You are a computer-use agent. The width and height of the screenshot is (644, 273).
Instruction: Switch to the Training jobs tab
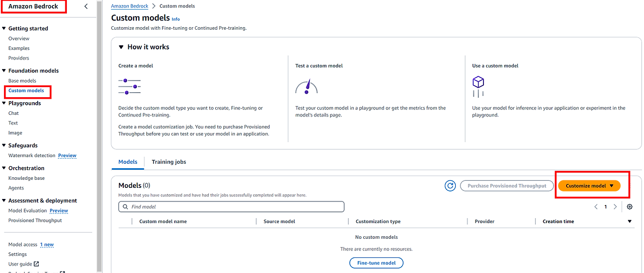click(x=169, y=162)
